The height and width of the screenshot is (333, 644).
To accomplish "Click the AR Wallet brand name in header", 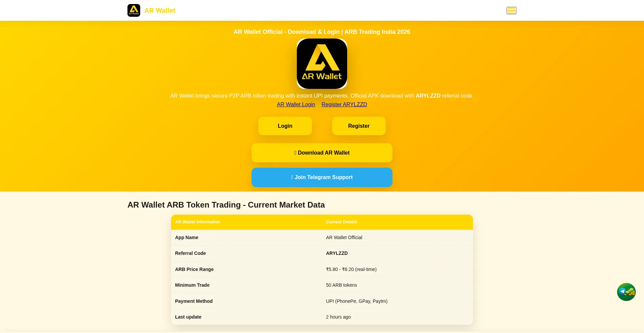I will click(x=160, y=10).
